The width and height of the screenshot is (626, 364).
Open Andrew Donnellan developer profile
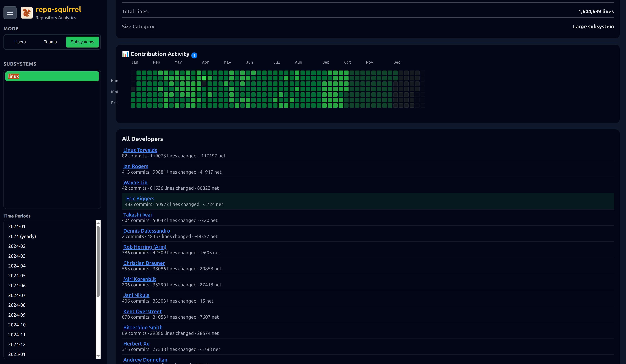pos(145,360)
